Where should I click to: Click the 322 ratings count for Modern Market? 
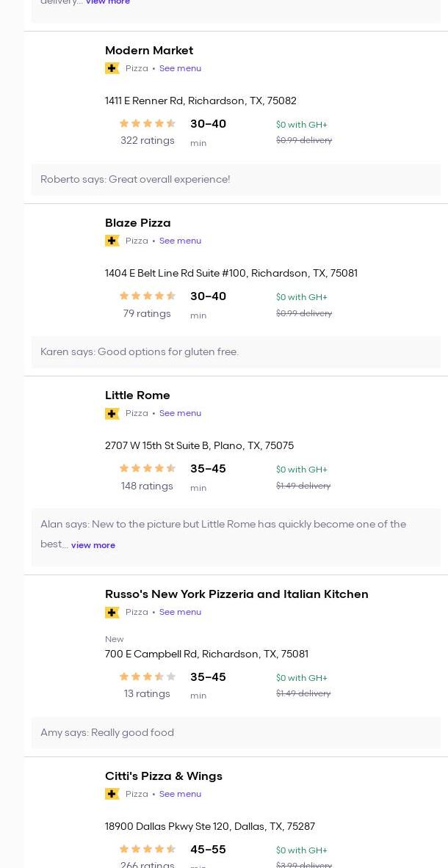click(148, 141)
